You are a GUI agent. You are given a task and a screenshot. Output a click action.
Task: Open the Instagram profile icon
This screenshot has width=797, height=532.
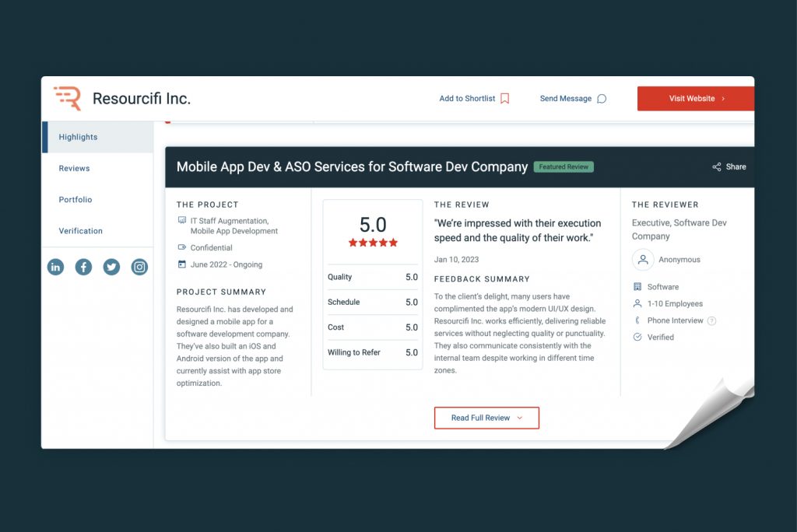click(139, 268)
